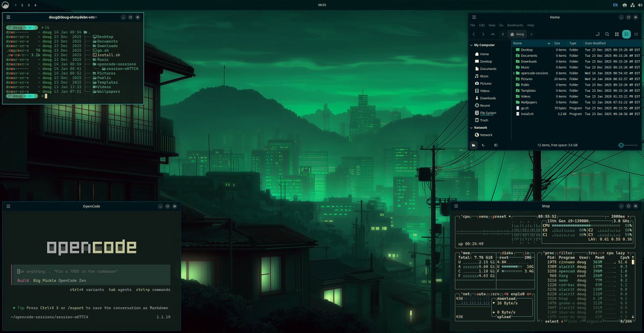Expand the opencode-sessions folder row
Viewport: 644px width, 333px height.
click(x=514, y=73)
